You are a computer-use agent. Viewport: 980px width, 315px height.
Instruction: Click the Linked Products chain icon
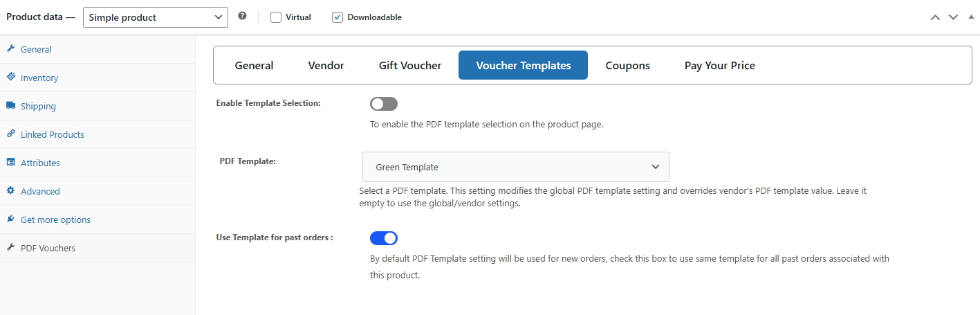[11, 134]
